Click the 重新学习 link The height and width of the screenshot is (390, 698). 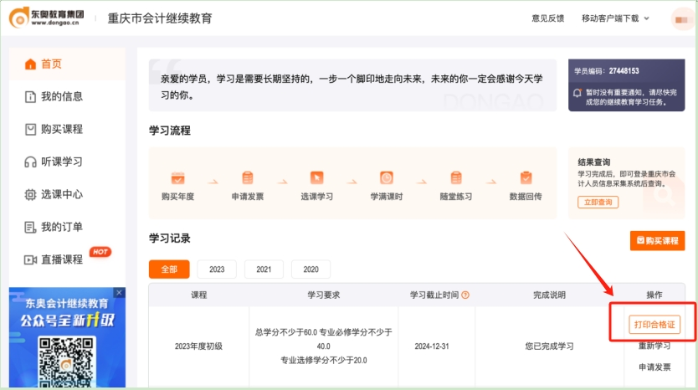(654, 346)
